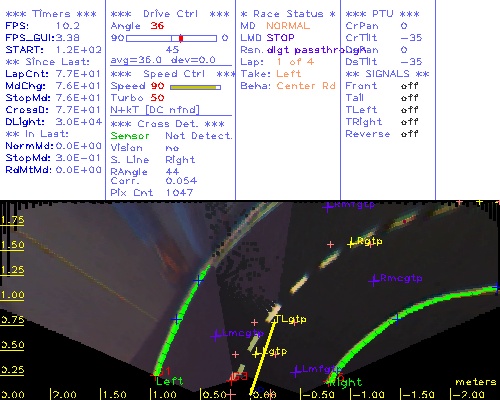Click the N+kT [DC nfnd] status text

pos(155,110)
